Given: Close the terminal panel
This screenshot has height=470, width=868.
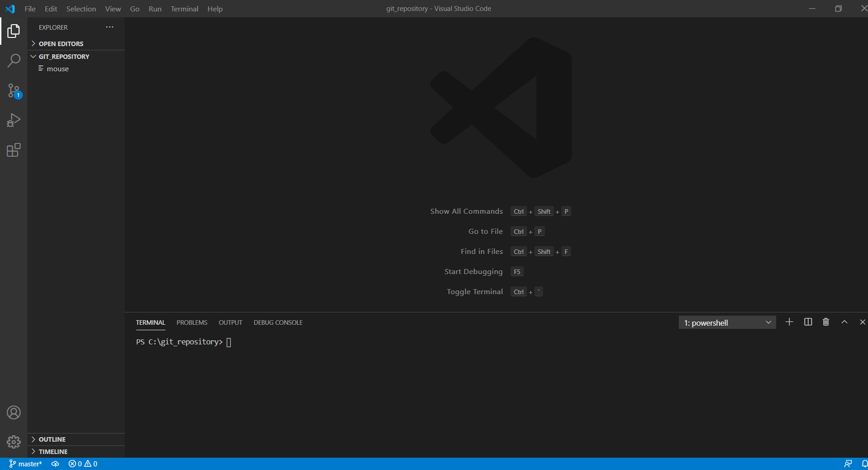Looking at the screenshot, I should pos(863,322).
